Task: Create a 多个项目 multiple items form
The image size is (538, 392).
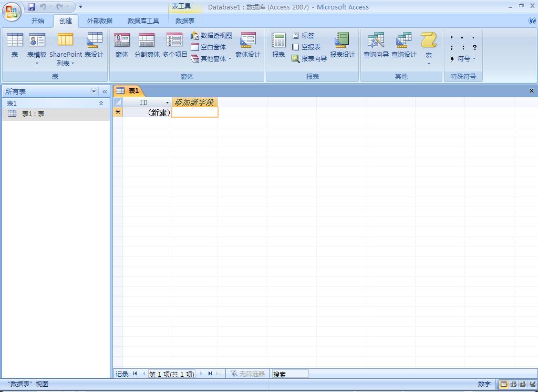Action: tap(174, 45)
